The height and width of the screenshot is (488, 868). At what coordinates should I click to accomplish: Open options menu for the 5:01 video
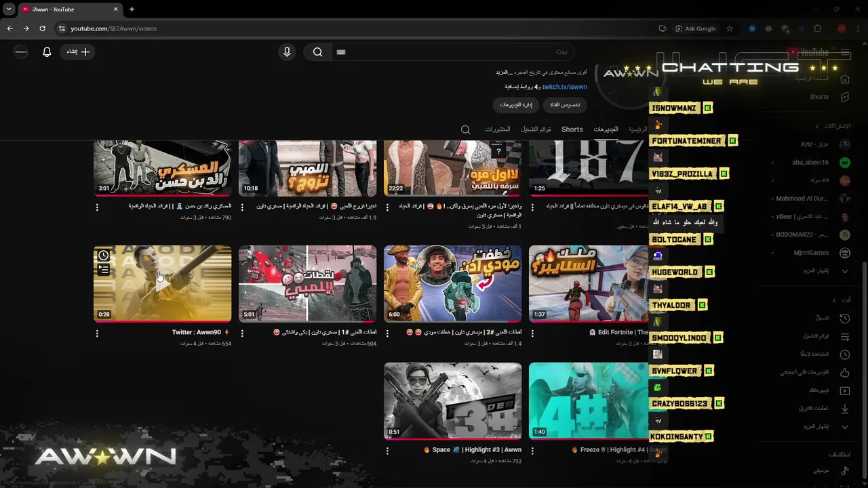click(242, 333)
